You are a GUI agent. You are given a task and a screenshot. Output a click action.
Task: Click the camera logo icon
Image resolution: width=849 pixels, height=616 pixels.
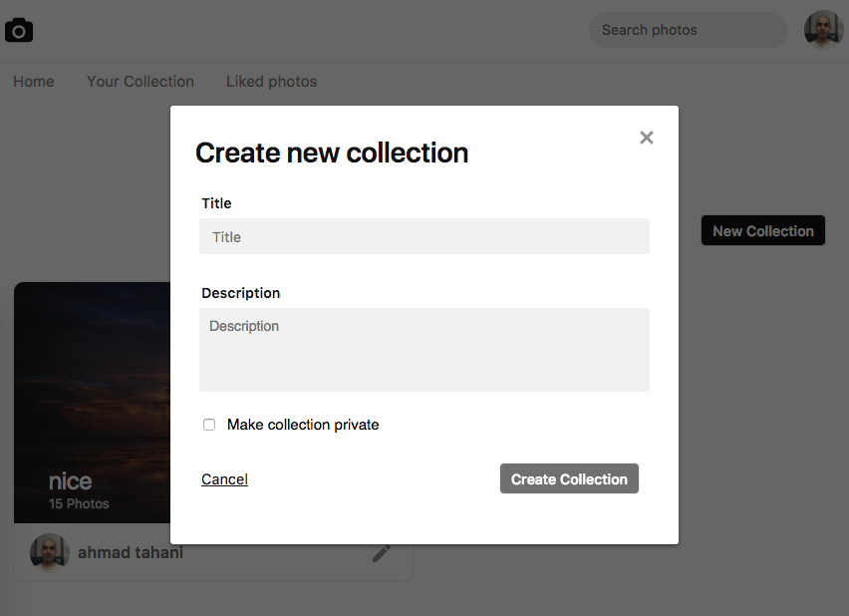[19, 31]
